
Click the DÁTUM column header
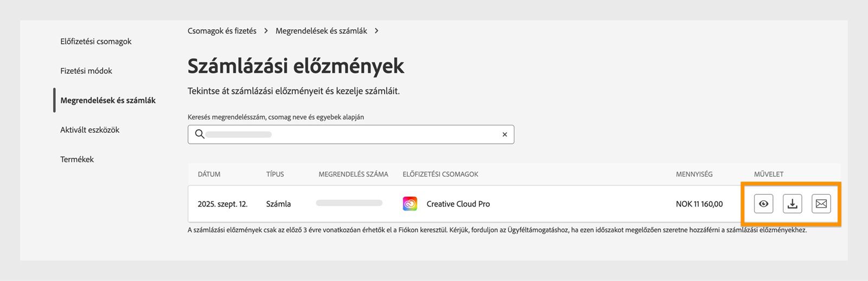(x=209, y=174)
